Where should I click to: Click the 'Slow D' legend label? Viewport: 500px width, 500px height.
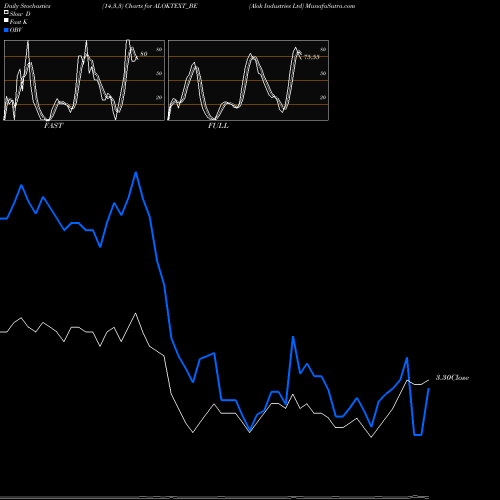point(20,14)
